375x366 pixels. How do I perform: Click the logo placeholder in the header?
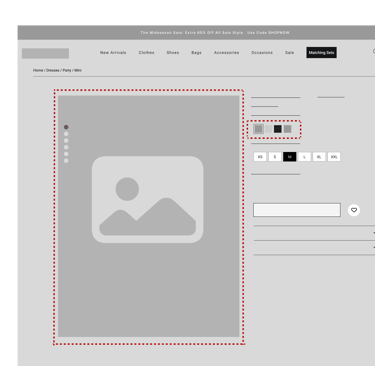pyautogui.click(x=45, y=53)
